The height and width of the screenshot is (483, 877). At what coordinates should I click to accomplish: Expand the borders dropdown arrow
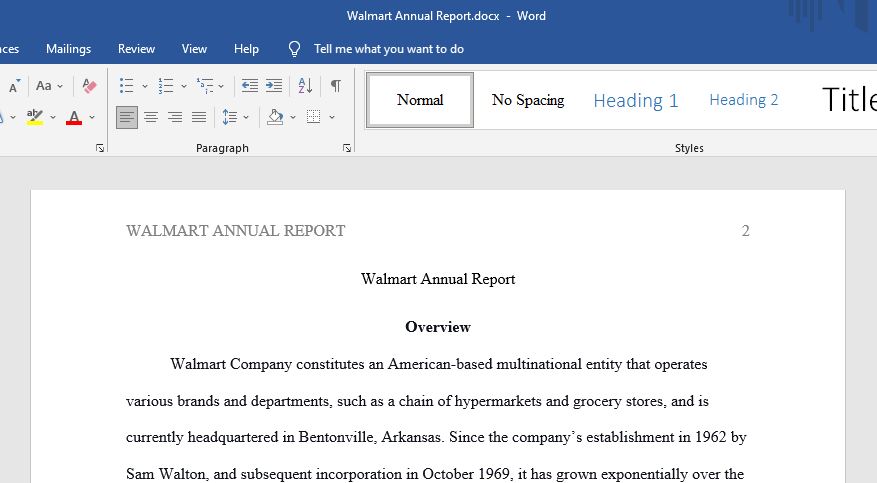coord(332,117)
